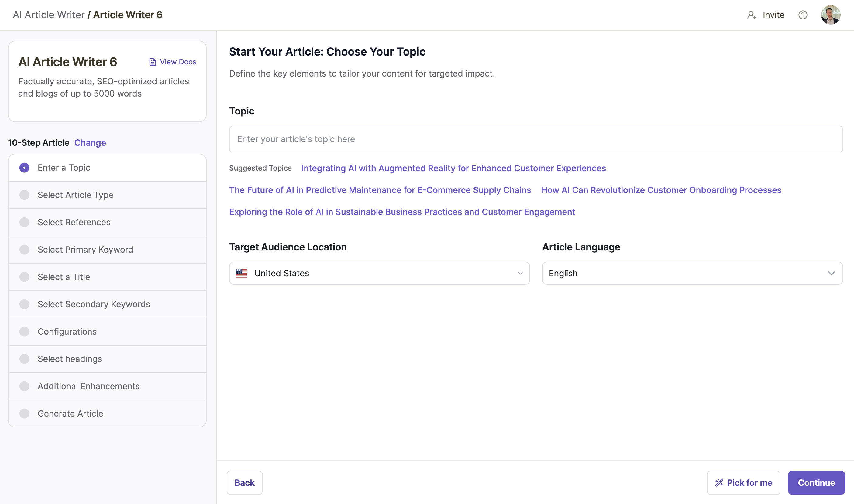Select the Generate Article step circle
Viewport: 854px width, 504px height.
coord(24,414)
